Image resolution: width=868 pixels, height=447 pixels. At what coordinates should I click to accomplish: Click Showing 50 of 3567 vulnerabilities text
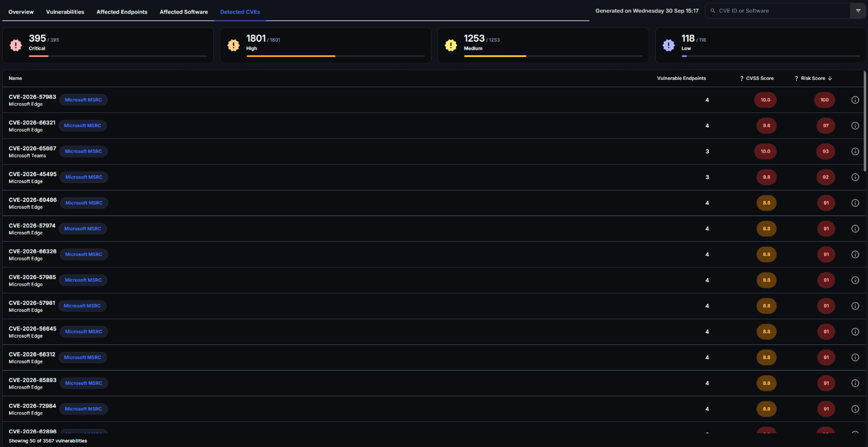click(x=48, y=441)
